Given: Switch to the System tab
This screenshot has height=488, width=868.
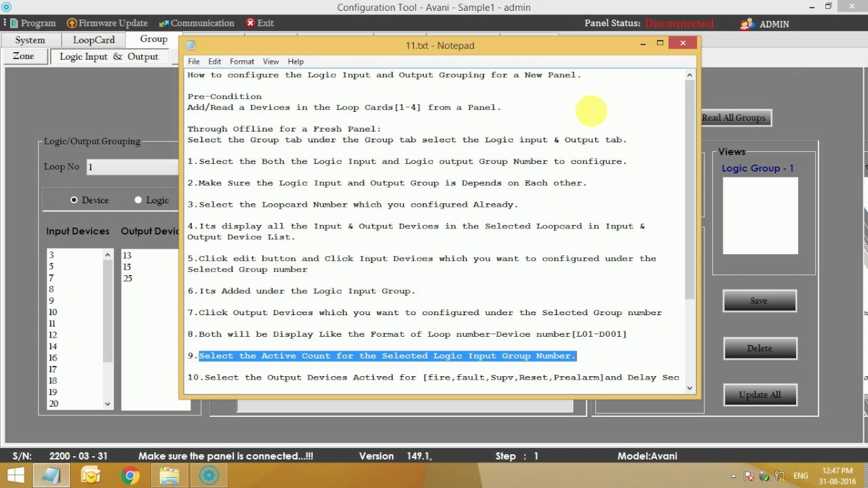Looking at the screenshot, I should point(31,40).
